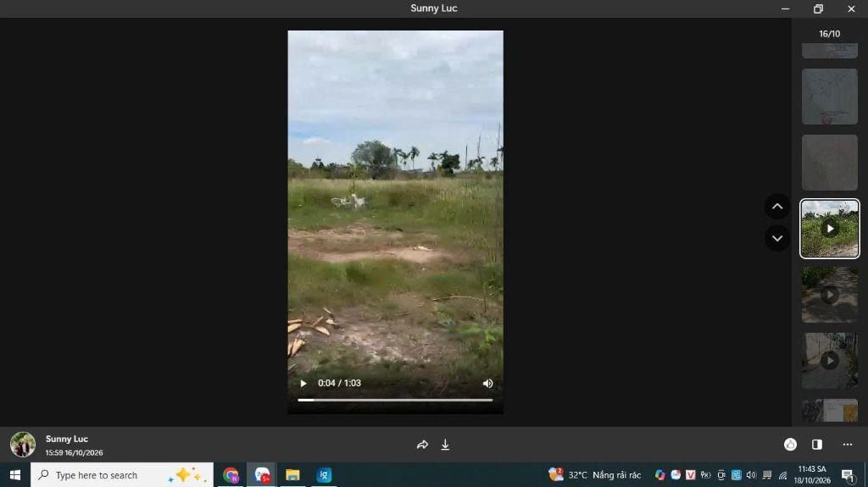This screenshot has width=868, height=487.
Task: Click the Type here to search box
Action: (x=122, y=475)
